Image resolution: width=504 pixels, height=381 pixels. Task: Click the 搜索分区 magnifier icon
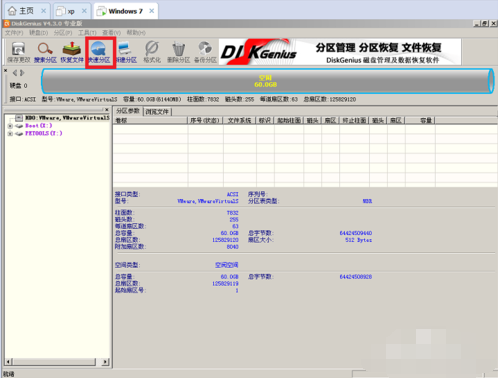coord(45,52)
